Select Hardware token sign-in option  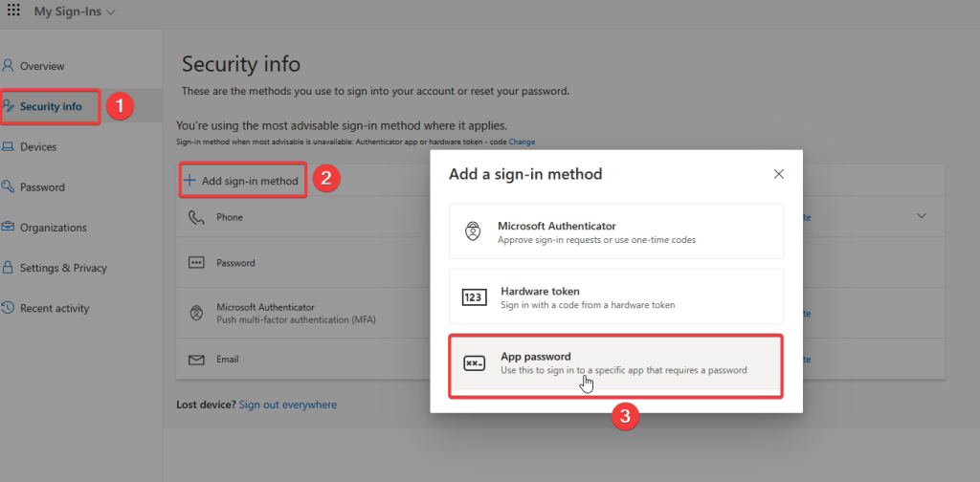615,296
